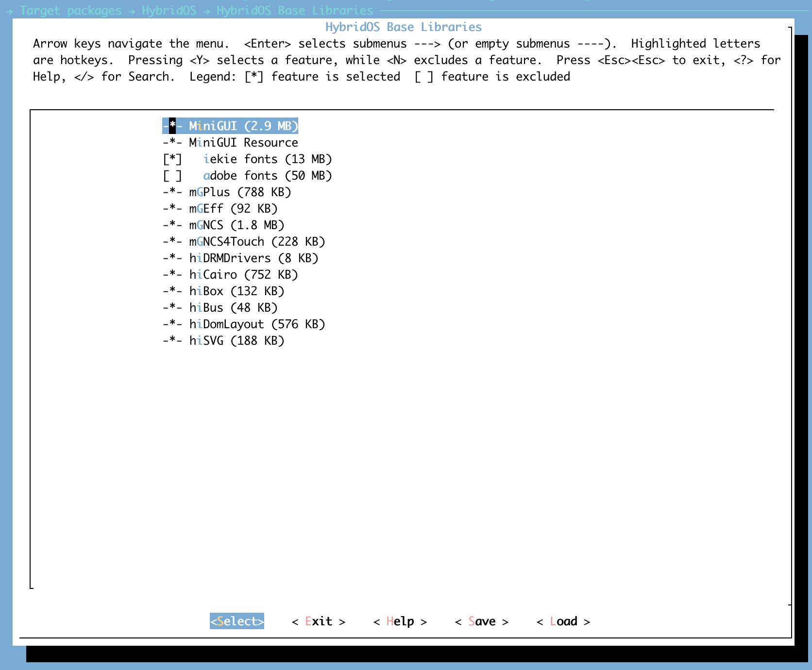Enable the adobe fonts checkbox

click(x=172, y=175)
